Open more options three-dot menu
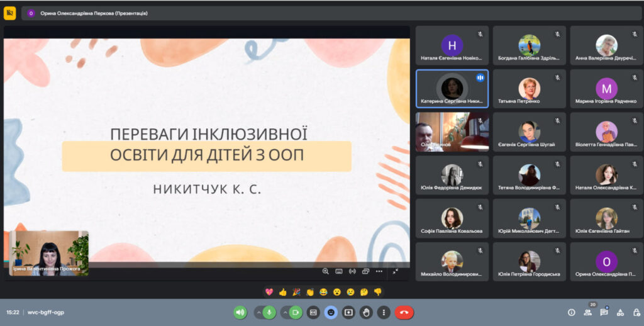The image size is (644, 326). tap(384, 312)
